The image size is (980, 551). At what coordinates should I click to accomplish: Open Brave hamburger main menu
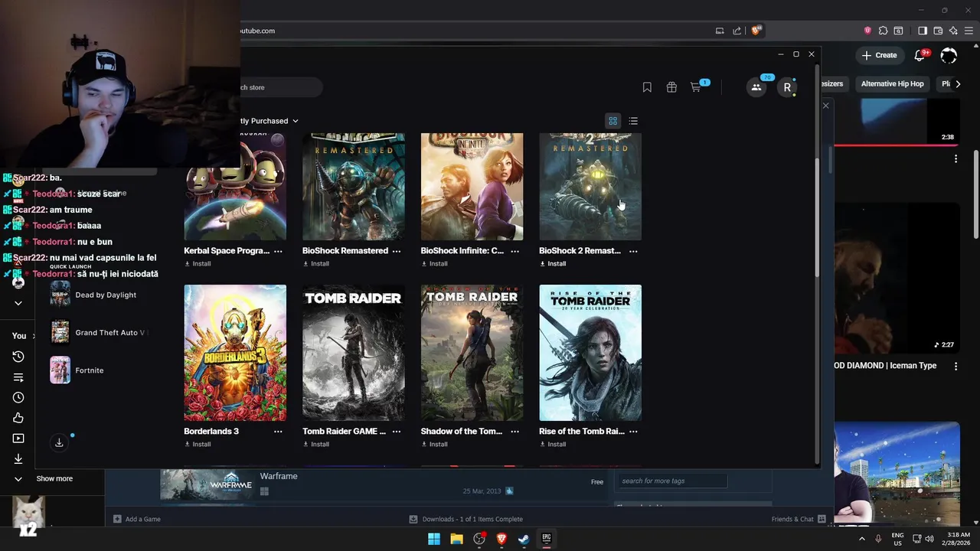click(969, 31)
